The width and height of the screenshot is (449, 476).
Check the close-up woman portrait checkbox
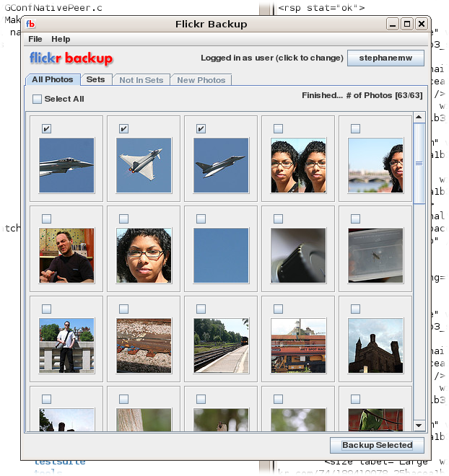click(x=123, y=219)
